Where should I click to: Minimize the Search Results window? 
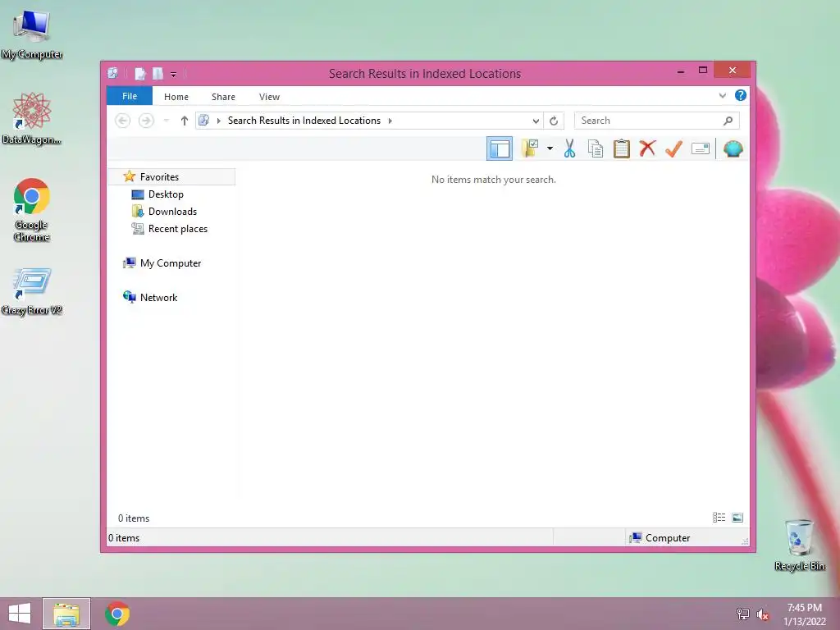point(680,71)
